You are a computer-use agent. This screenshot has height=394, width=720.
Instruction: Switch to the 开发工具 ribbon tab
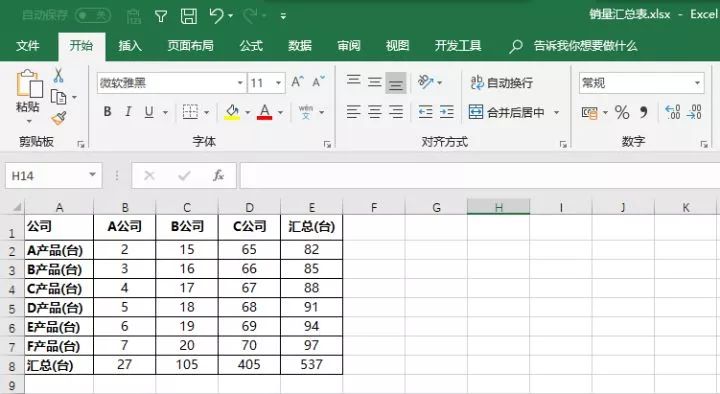(458, 45)
